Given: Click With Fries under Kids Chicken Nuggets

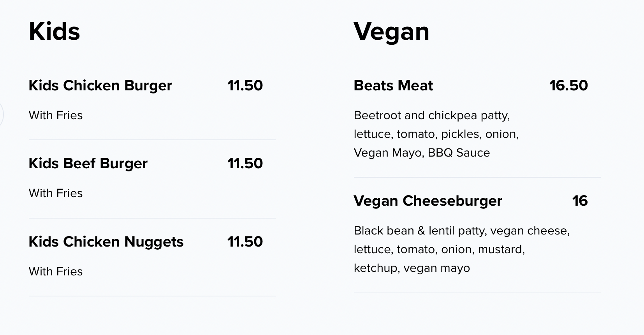Looking at the screenshot, I should (x=56, y=272).
